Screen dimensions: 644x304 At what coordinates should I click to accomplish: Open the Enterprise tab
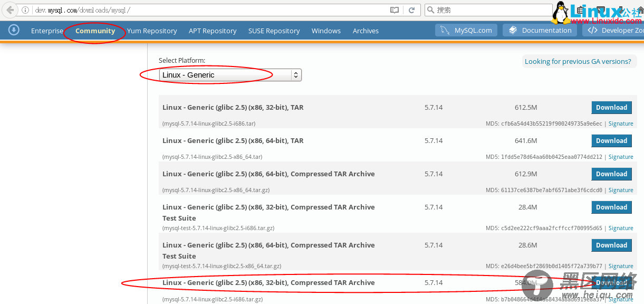[47, 31]
